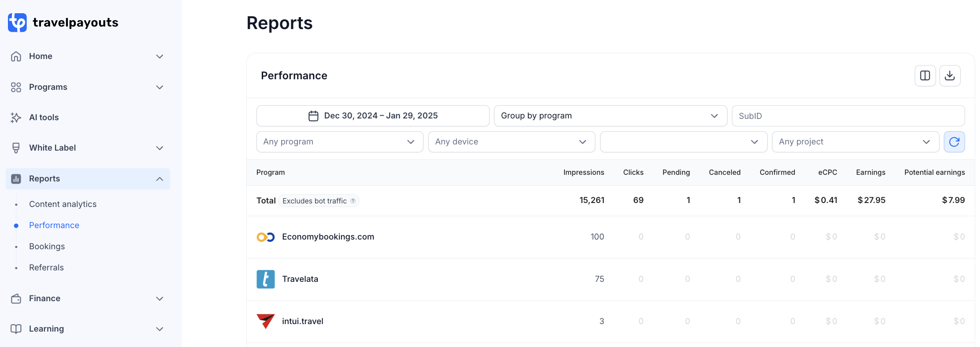The height and width of the screenshot is (347, 980).
Task: Click the eCPC column header
Action: click(828, 173)
